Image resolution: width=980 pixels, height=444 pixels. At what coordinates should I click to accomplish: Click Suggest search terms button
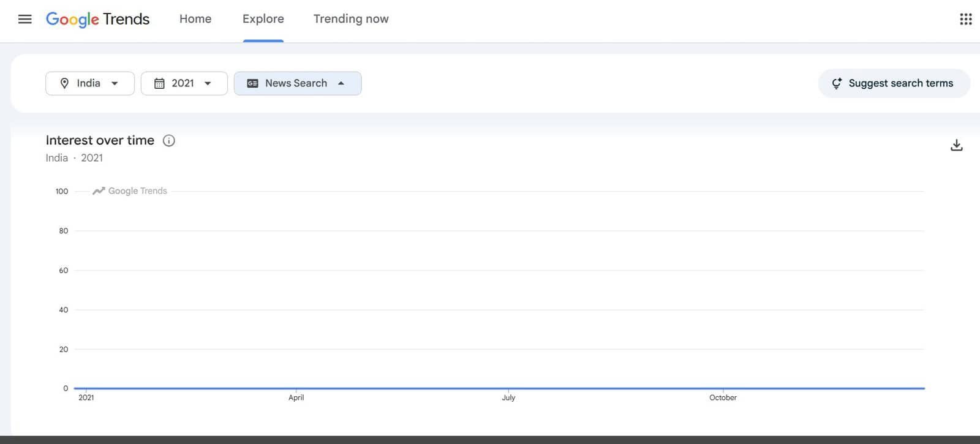pos(894,83)
